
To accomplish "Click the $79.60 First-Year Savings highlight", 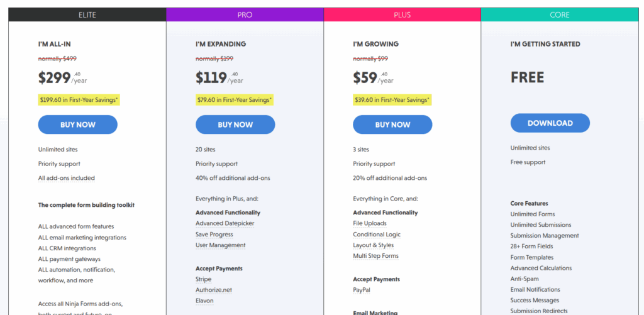I will (235, 99).
